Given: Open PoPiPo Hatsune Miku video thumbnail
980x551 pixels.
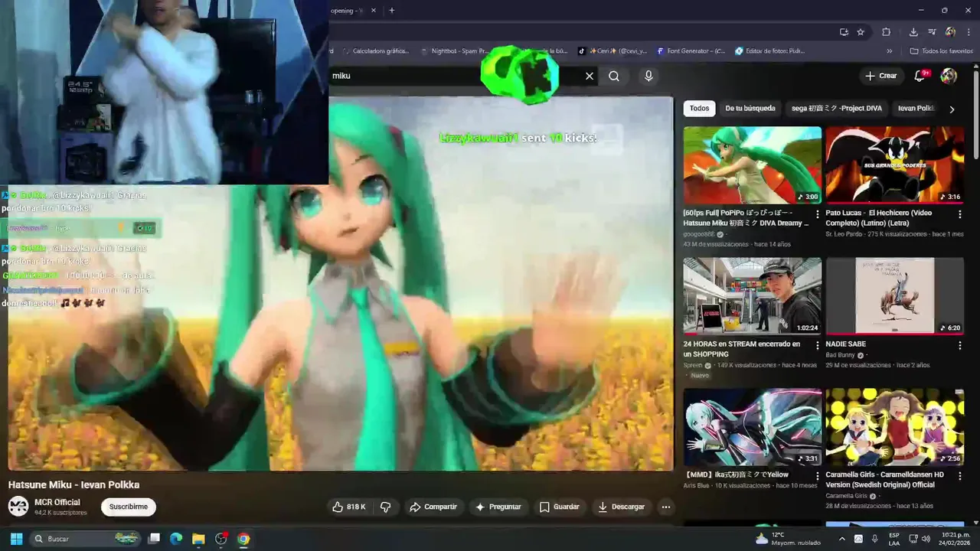Looking at the screenshot, I should coord(753,165).
